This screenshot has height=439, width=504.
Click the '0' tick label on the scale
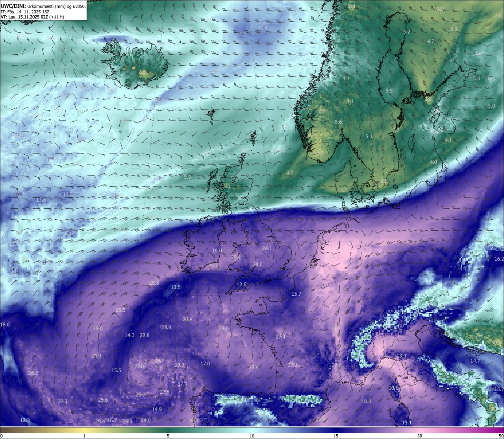pos(2,436)
